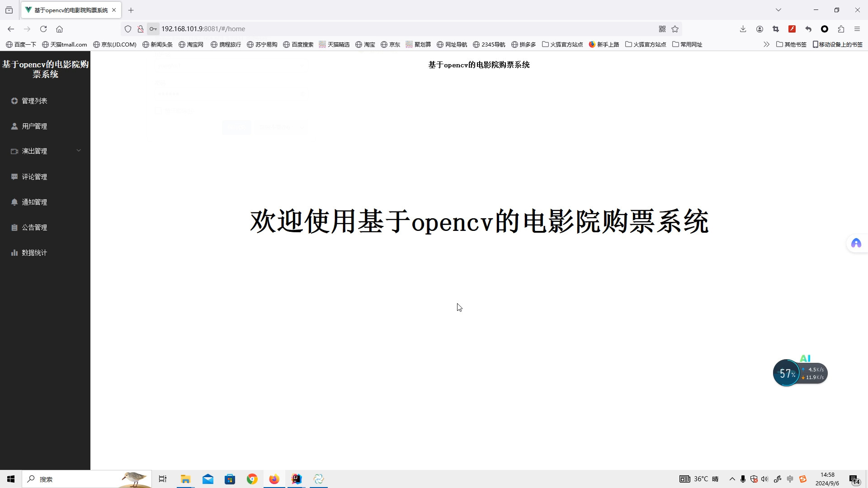Show more bookmarks chevron

(766, 44)
